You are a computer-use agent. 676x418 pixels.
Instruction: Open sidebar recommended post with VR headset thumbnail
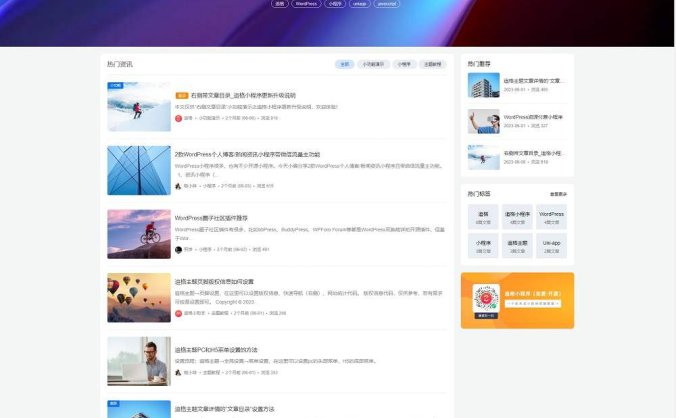(484, 121)
